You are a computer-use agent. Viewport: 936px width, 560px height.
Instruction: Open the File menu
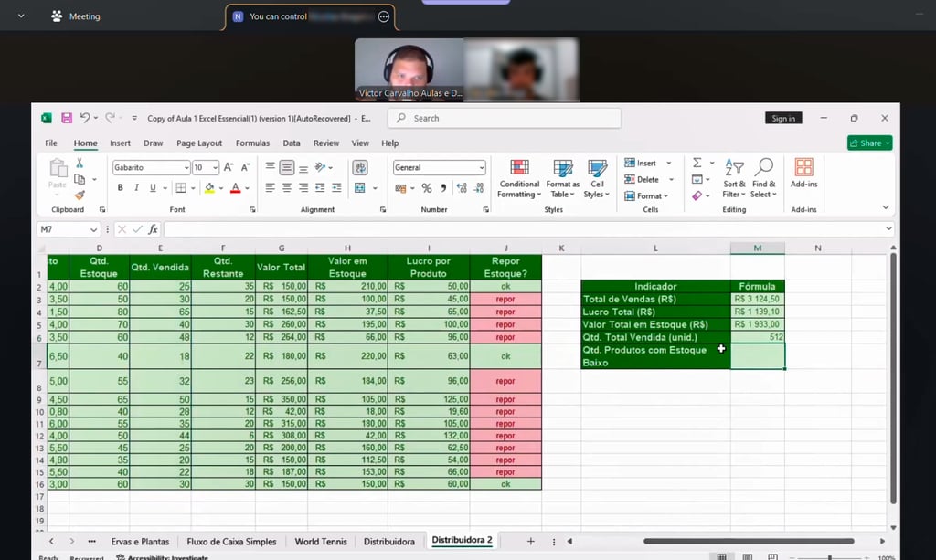click(x=51, y=143)
